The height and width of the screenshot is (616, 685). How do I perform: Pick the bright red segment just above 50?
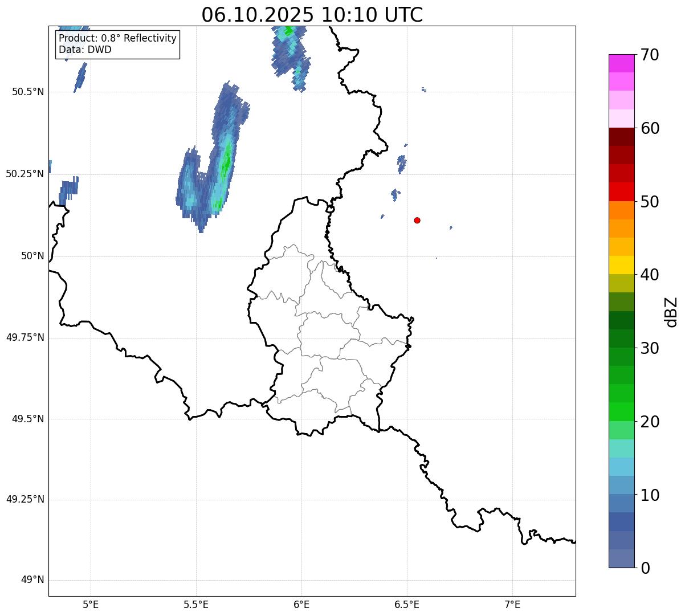point(621,191)
